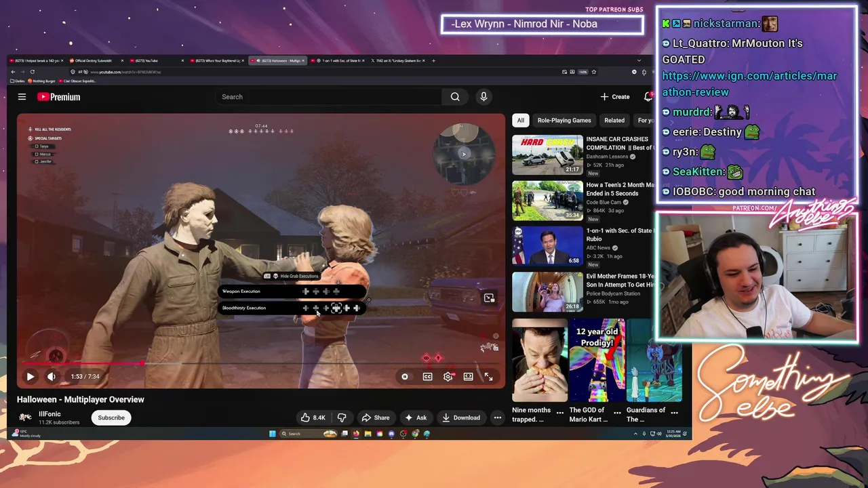Open the IllFonic channel name link
The image size is (868, 488).
50,414
